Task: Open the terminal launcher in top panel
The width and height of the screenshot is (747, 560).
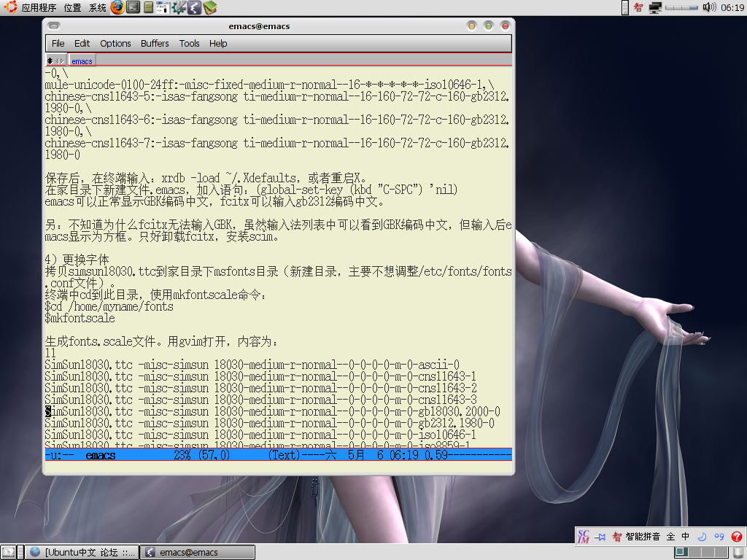Action: pyautogui.click(x=133, y=7)
